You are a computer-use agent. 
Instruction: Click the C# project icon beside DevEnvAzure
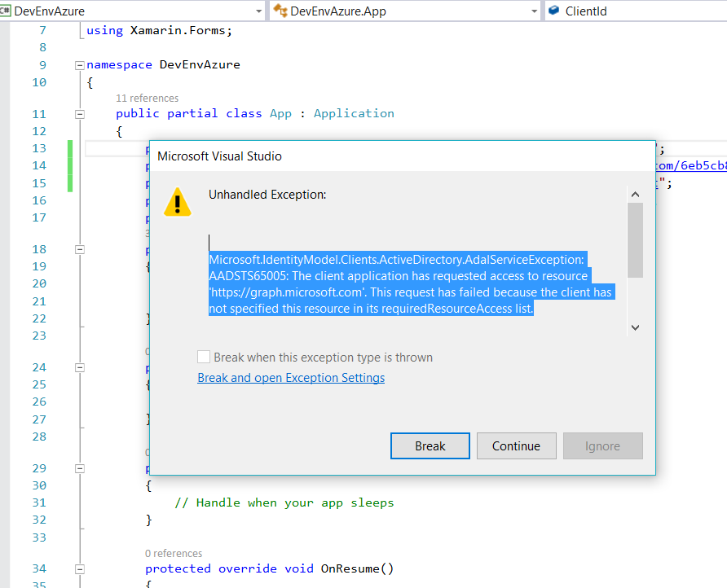(x=5, y=11)
